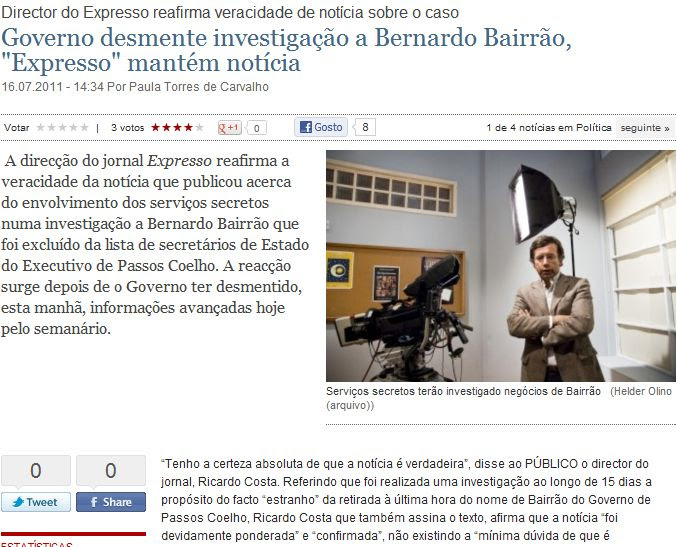Go to seguinte next news link
The width and height of the screenshot is (677, 547).
(645, 128)
